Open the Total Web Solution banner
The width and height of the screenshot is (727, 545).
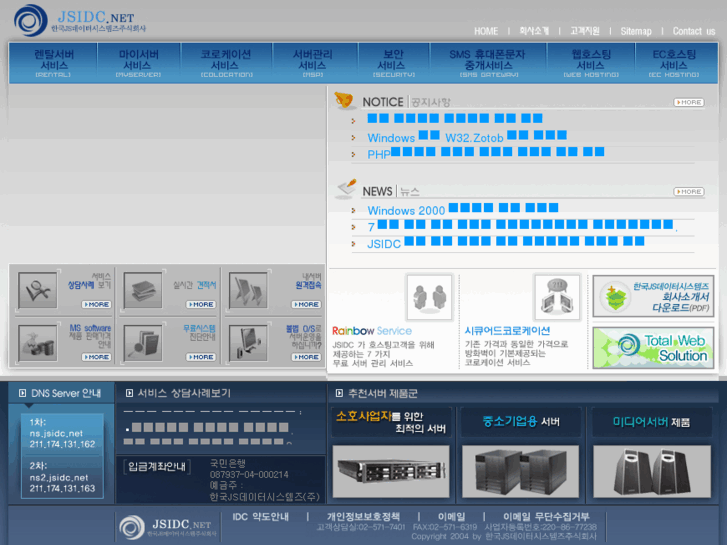tap(653, 348)
